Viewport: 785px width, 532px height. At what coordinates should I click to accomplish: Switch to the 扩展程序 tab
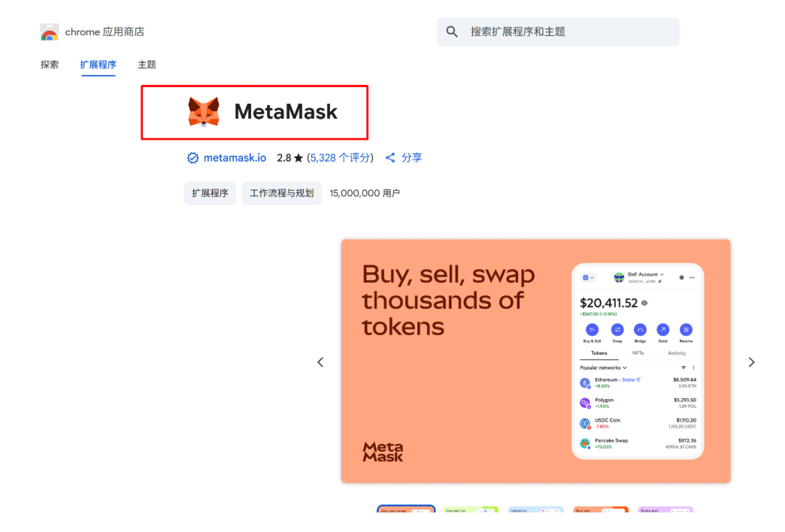98,65
